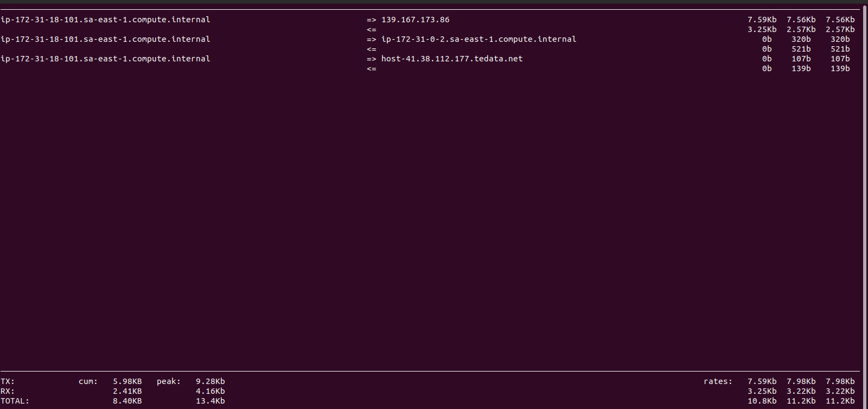Click the RX: label in footer

click(8, 391)
